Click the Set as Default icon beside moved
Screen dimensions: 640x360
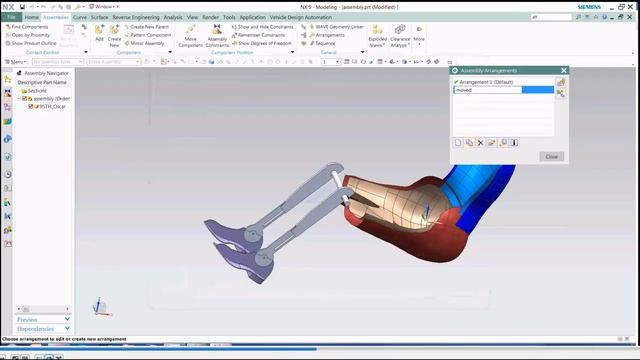point(561,93)
